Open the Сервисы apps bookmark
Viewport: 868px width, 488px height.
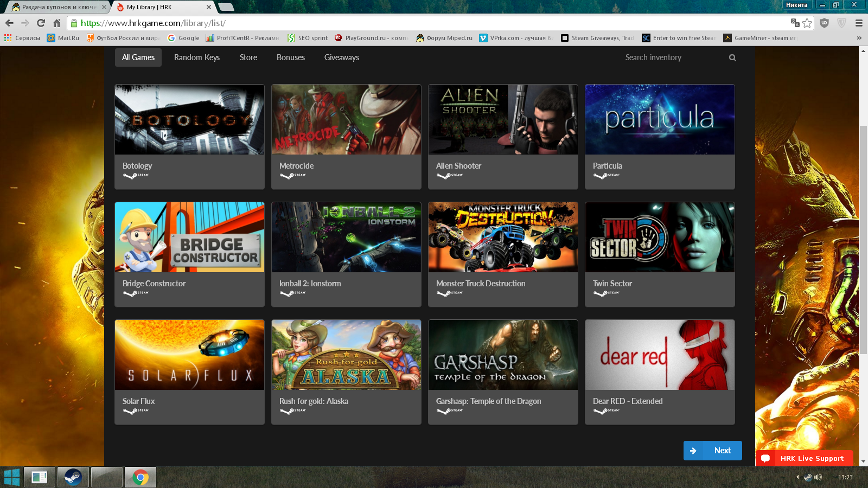coord(22,38)
